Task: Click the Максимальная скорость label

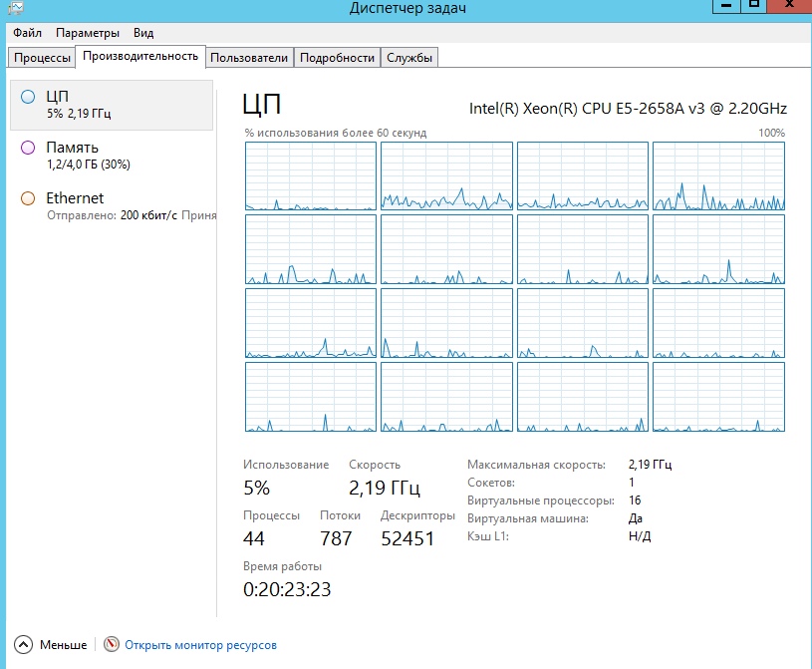Action: [x=536, y=465]
